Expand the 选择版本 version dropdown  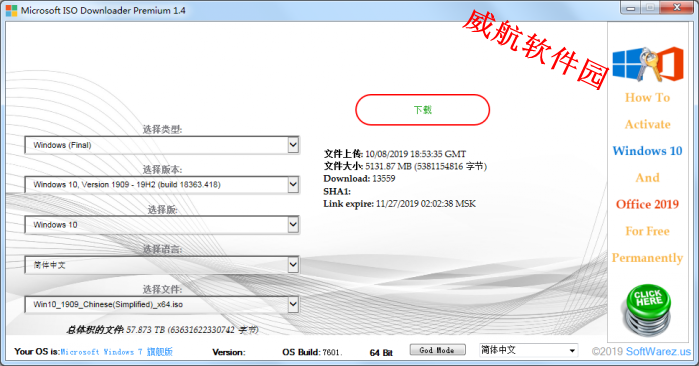(x=162, y=185)
